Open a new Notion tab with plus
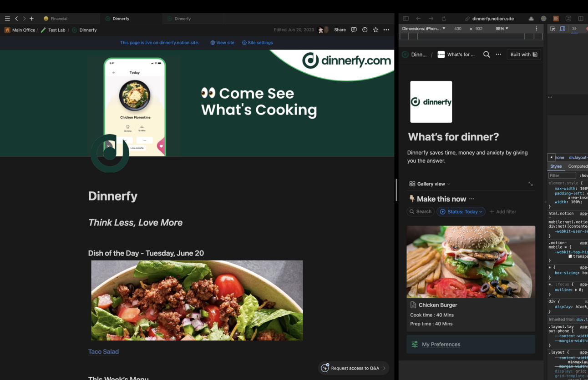Screen dimensions: 588x380 tap(31, 19)
